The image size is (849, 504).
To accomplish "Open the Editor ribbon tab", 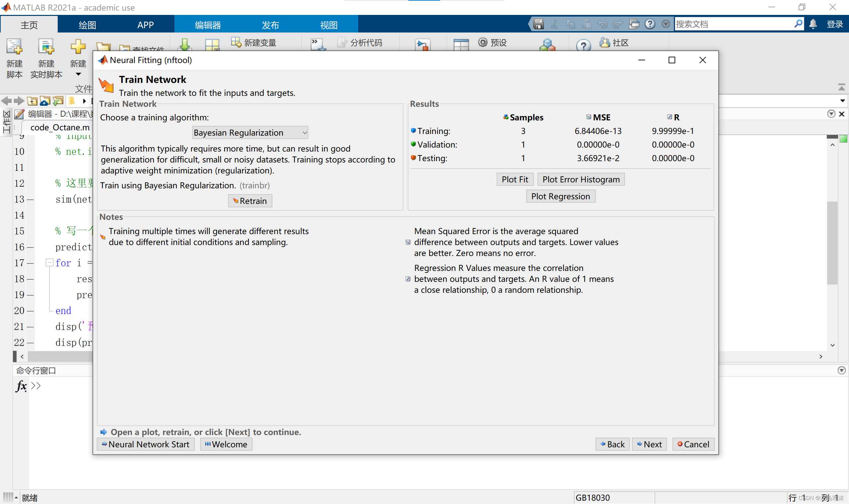I will [208, 25].
